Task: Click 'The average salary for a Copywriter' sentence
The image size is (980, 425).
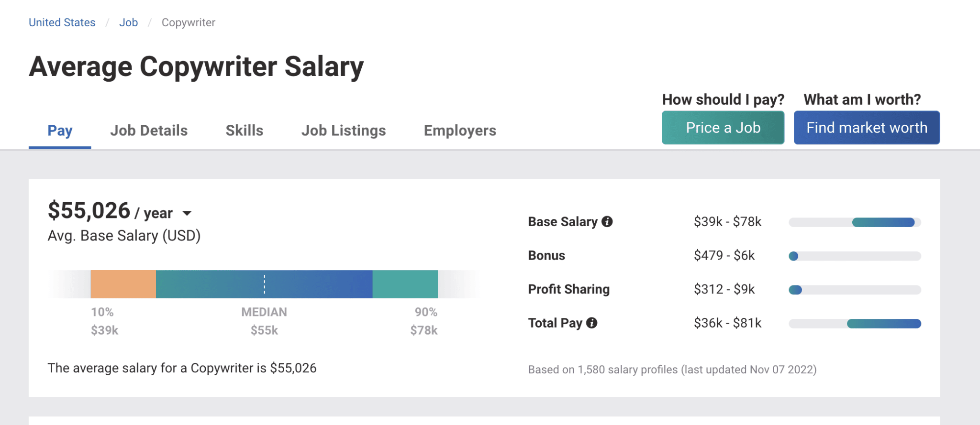Action: (182, 368)
